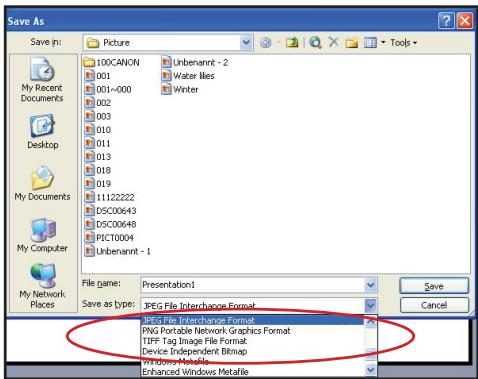
Task: Open My Network Places
Action: click(42, 286)
